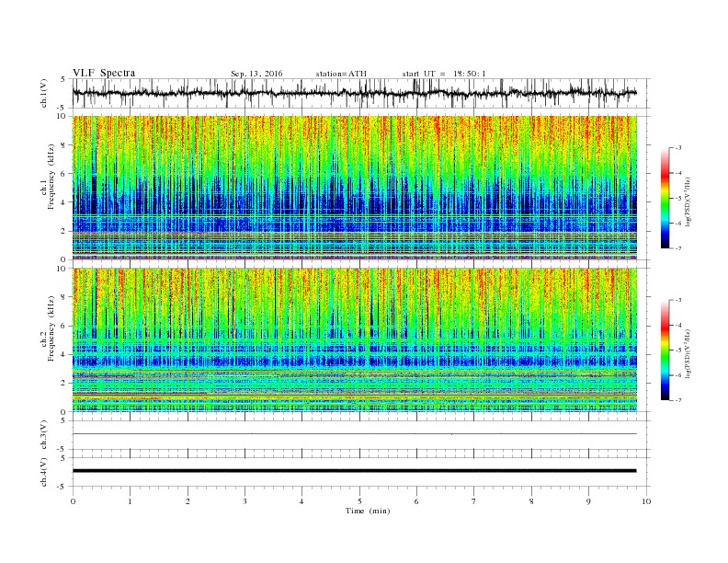The height and width of the screenshot is (563, 728).
Task: Click the ch.2 color scale bar
Action: [x=665, y=350]
